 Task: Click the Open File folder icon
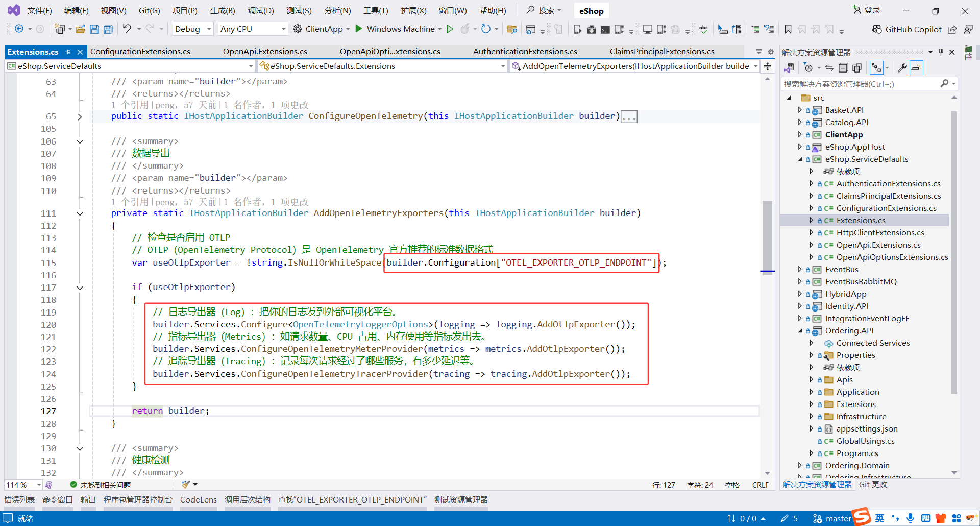pos(80,29)
